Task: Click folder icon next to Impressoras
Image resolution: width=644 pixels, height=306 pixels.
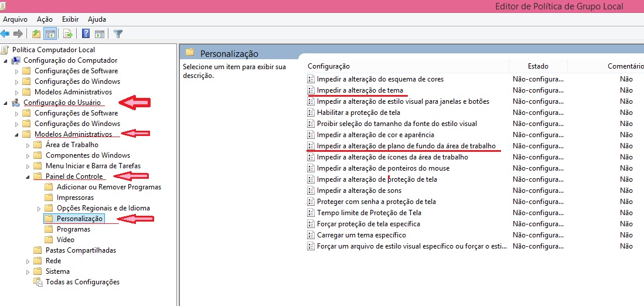Action: tap(49, 198)
